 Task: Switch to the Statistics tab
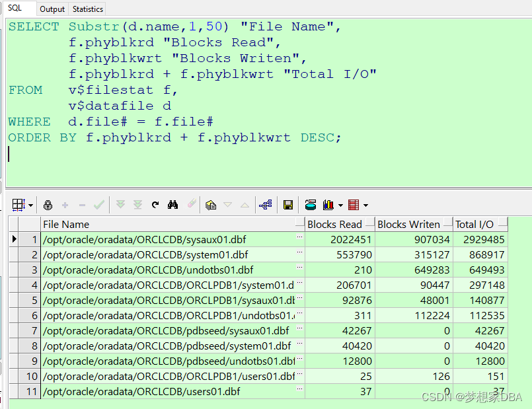tap(87, 9)
